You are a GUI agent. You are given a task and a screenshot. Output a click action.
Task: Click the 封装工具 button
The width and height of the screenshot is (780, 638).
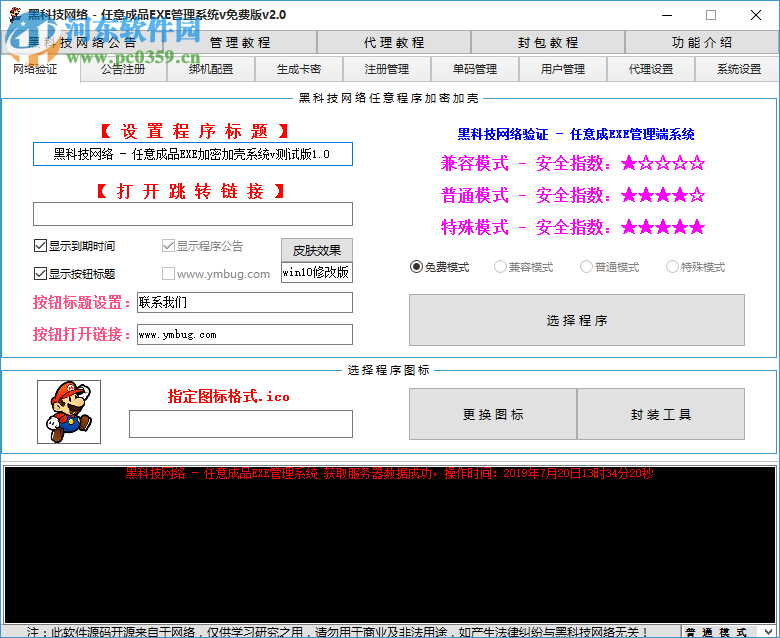661,414
